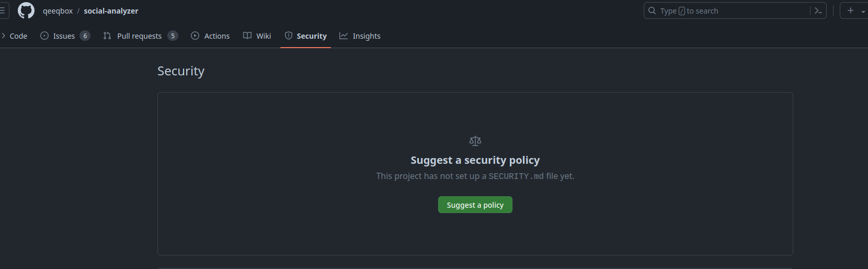Select the Security tab label
The image size is (868, 269).
(x=312, y=36)
